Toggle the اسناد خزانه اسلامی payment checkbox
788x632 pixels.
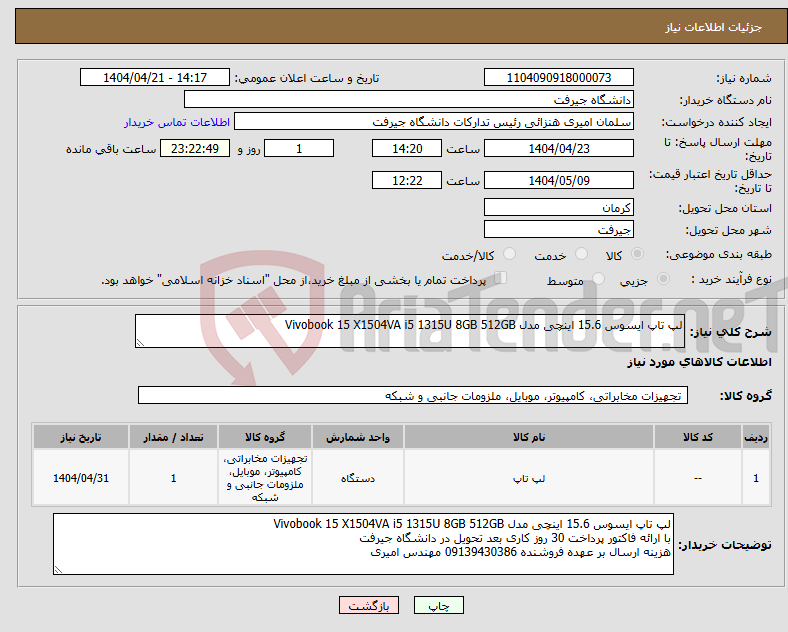point(501,278)
